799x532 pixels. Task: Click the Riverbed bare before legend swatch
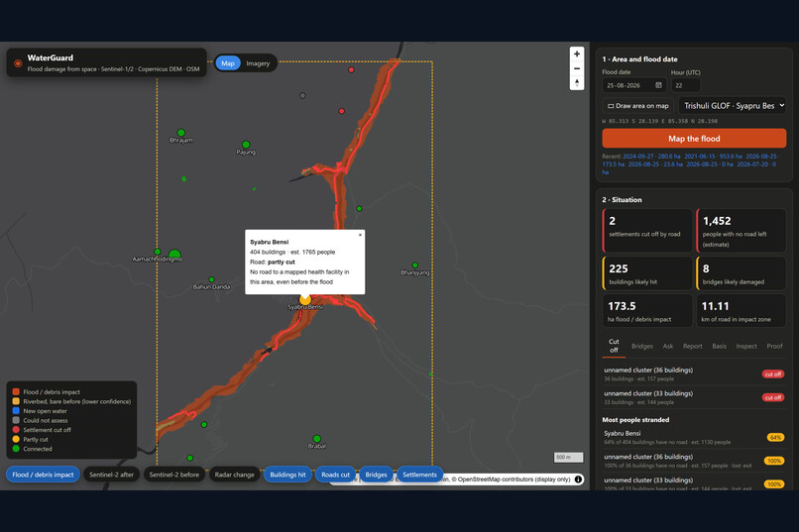(x=16, y=401)
